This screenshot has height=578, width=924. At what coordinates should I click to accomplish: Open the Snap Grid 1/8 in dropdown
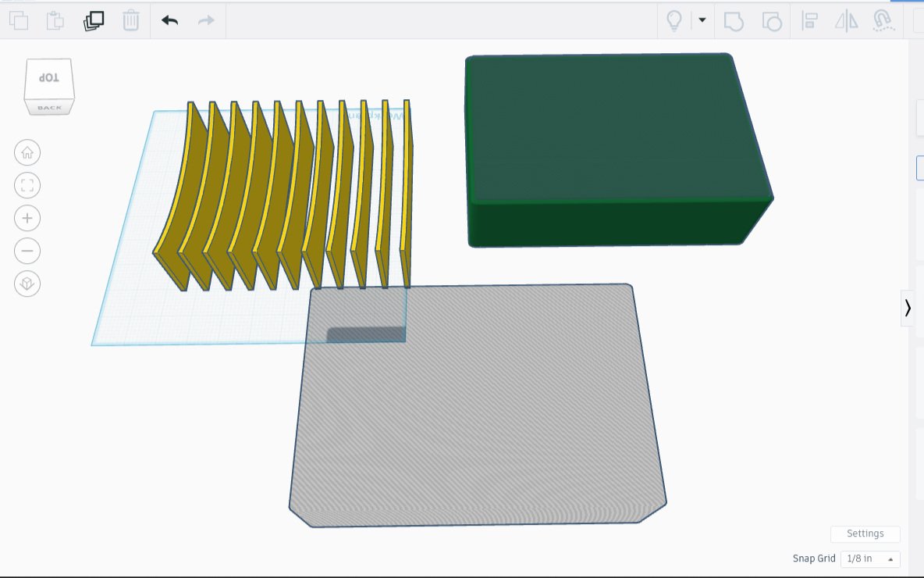pyautogui.click(x=870, y=558)
